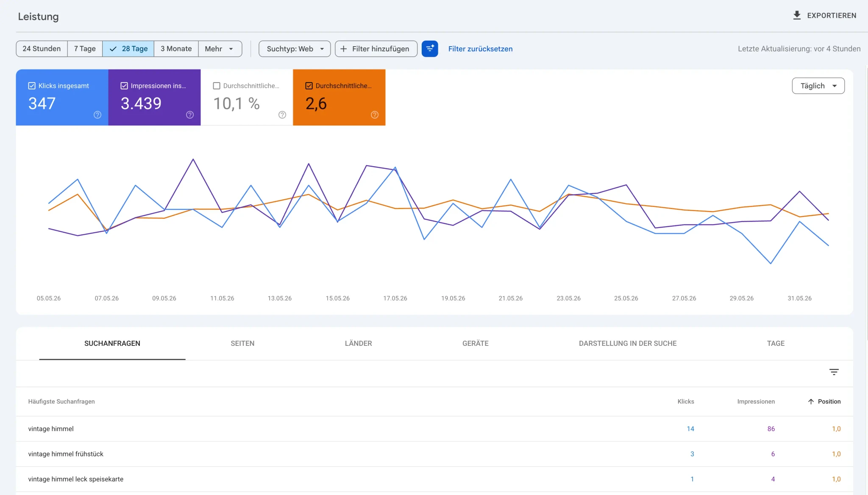Click the export download icon
This screenshot has height=495, width=868.
[x=797, y=15]
